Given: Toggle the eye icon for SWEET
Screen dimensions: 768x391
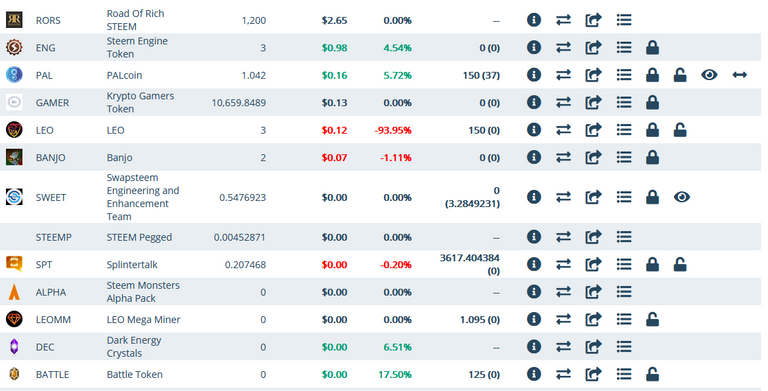Looking at the screenshot, I should click(x=681, y=197).
